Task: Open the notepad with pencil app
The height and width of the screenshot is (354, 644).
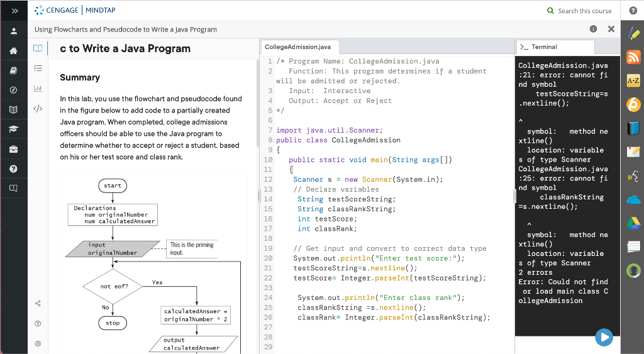Action: pos(633,152)
